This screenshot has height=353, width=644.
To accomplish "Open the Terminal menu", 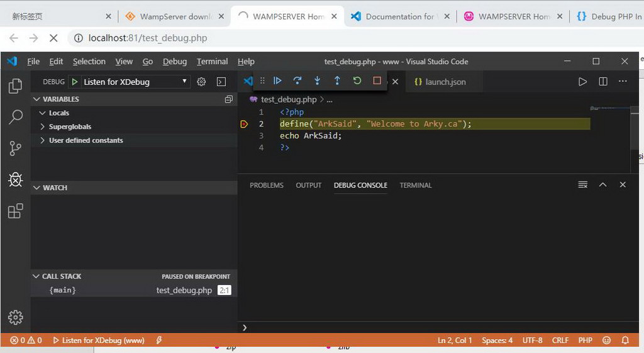I will click(212, 61).
